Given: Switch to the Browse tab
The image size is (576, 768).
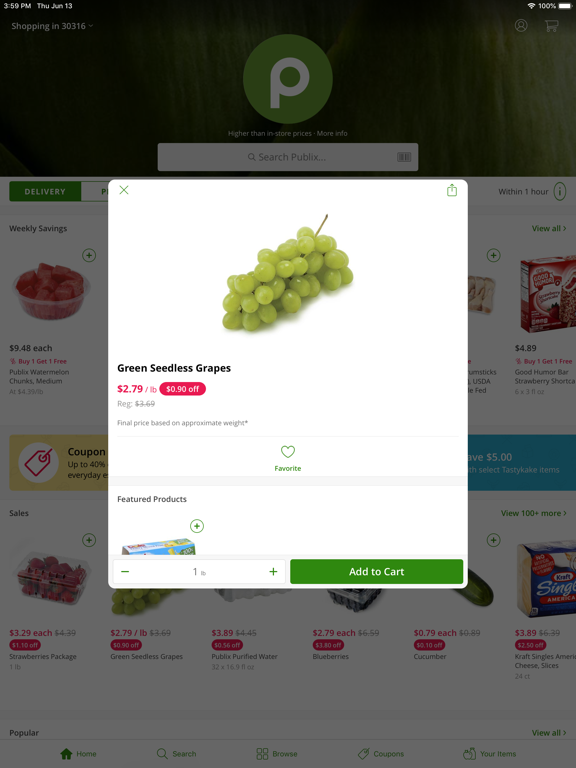Looking at the screenshot, I should coord(277,754).
